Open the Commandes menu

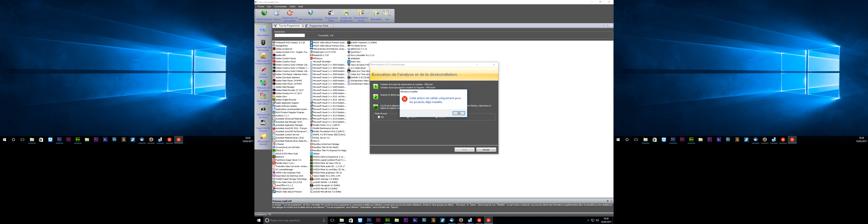click(x=280, y=6)
